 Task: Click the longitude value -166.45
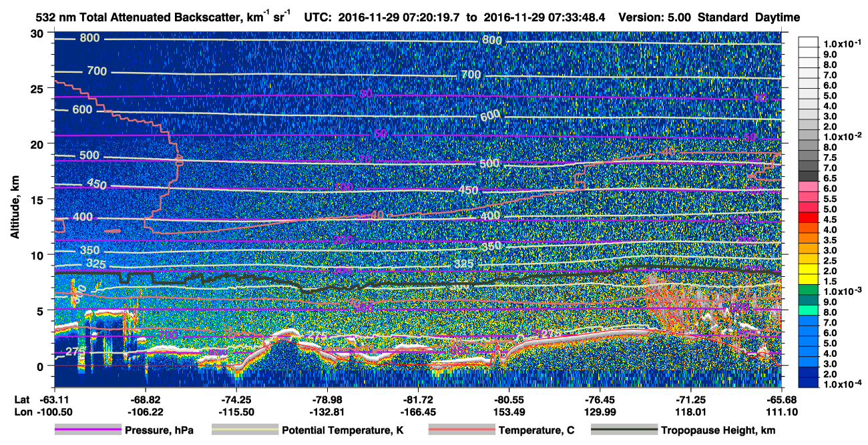(x=417, y=412)
